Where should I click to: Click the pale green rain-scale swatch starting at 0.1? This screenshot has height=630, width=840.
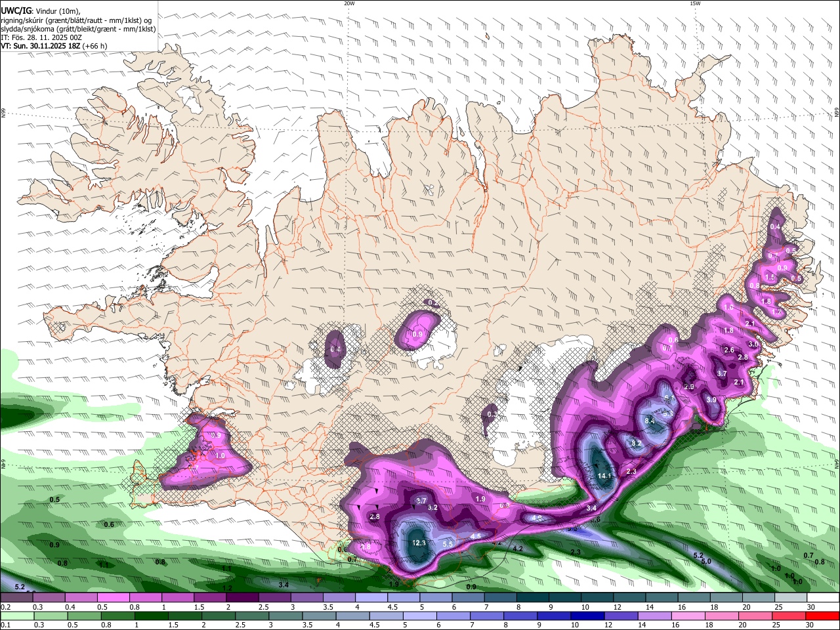pyautogui.click(x=18, y=616)
